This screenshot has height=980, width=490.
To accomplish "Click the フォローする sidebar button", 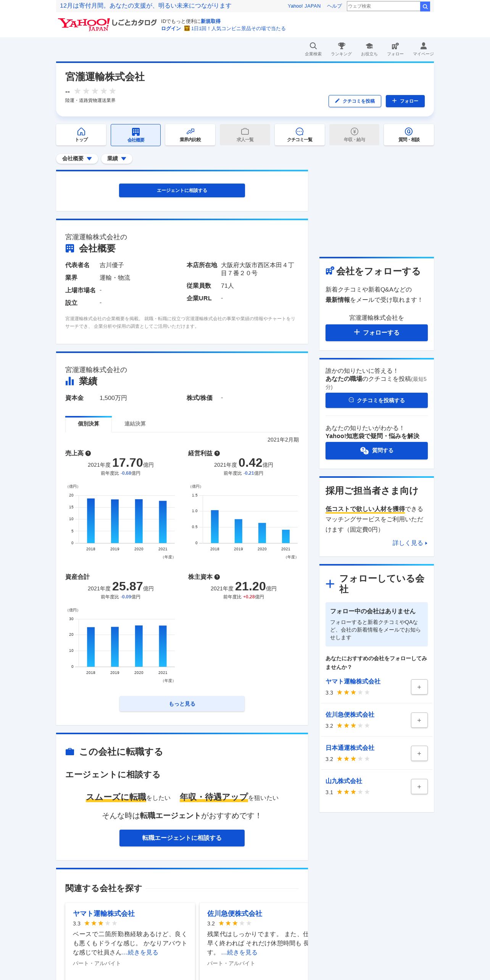I will coord(377,333).
